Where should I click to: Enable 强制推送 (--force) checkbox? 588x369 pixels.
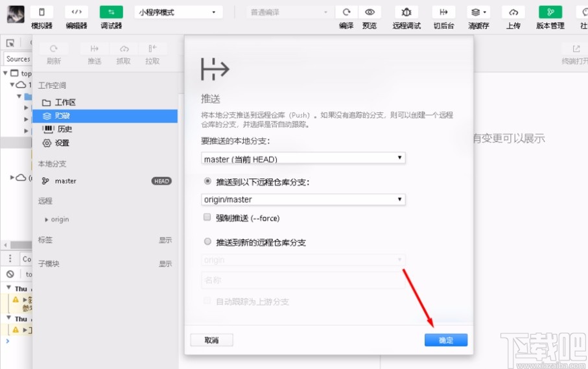[207, 217]
